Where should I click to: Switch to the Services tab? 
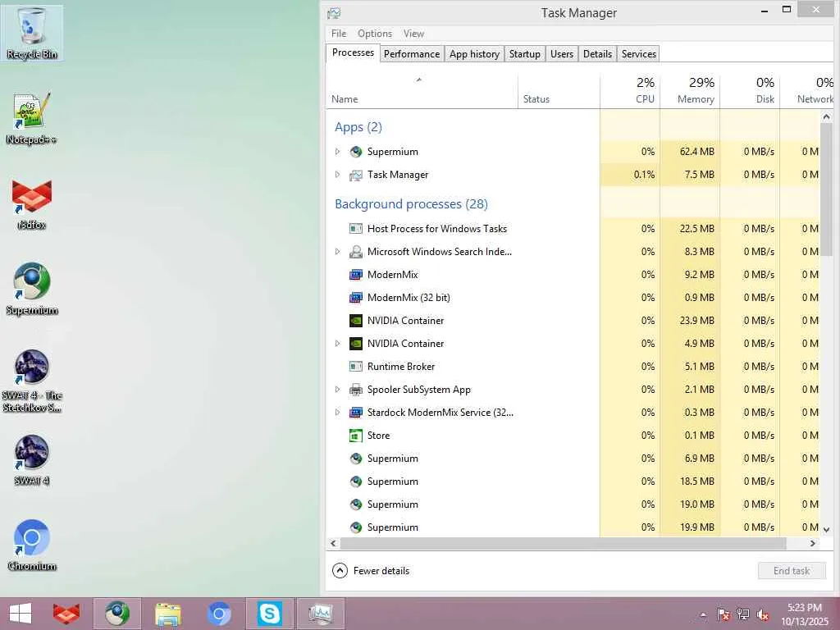638,53
